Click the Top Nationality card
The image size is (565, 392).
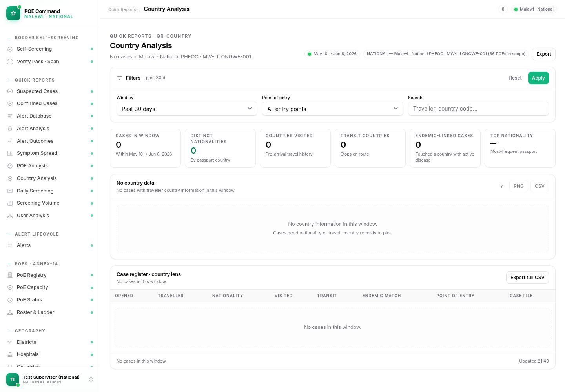click(x=520, y=148)
